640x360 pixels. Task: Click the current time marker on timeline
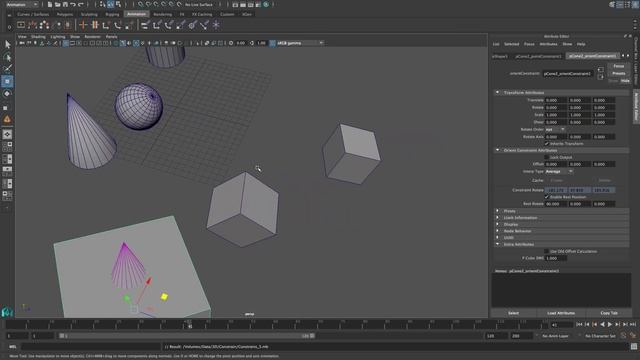[189, 325]
